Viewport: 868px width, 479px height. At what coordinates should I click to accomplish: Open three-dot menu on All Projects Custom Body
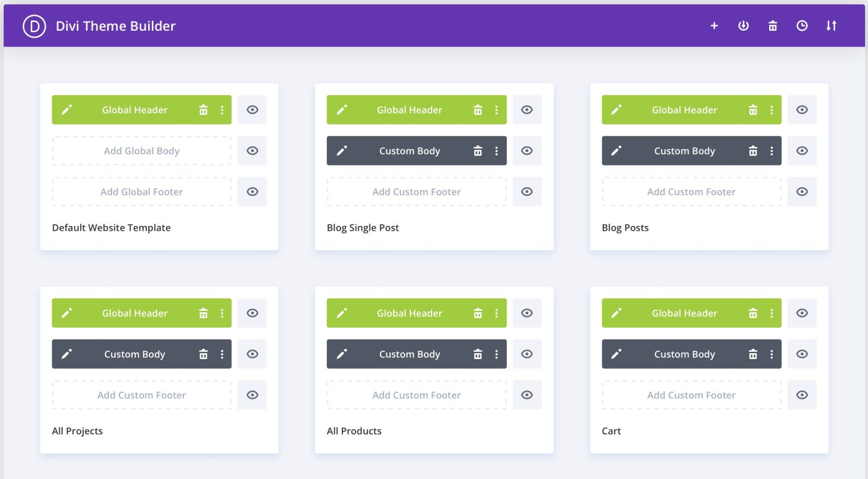click(222, 354)
